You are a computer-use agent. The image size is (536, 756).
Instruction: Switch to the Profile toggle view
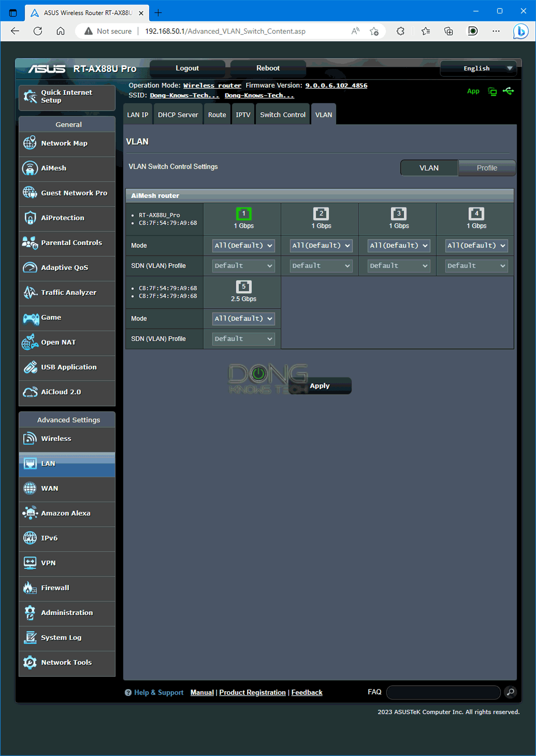(x=487, y=168)
